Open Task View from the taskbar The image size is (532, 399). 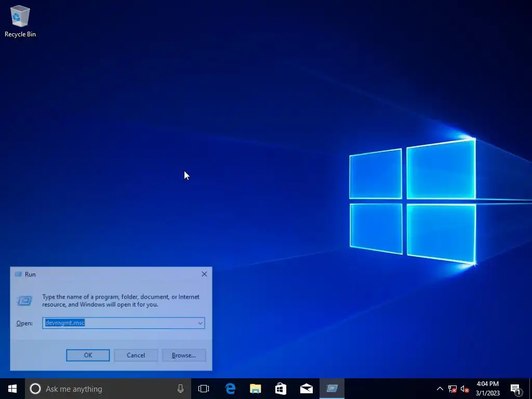[204, 389]
